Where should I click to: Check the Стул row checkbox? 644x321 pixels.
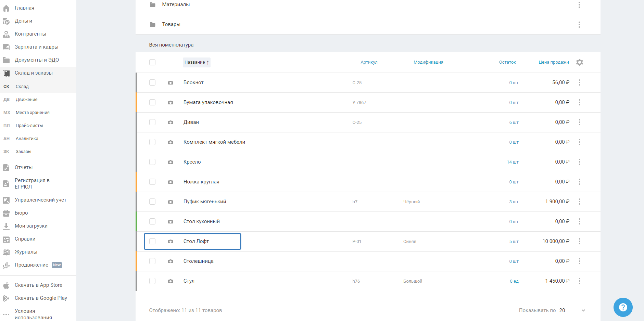pyautogui.click(x=152, y=281)
